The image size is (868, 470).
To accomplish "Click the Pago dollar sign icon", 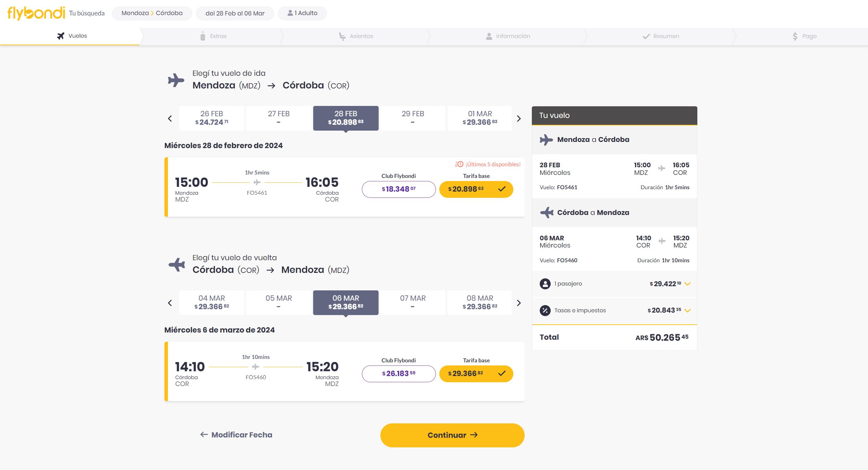I will click(795, 36).
